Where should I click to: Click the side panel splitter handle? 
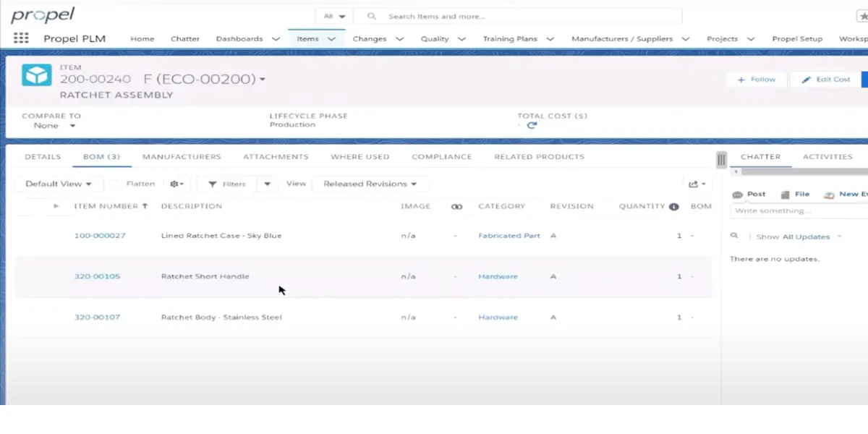pos(721,159)
